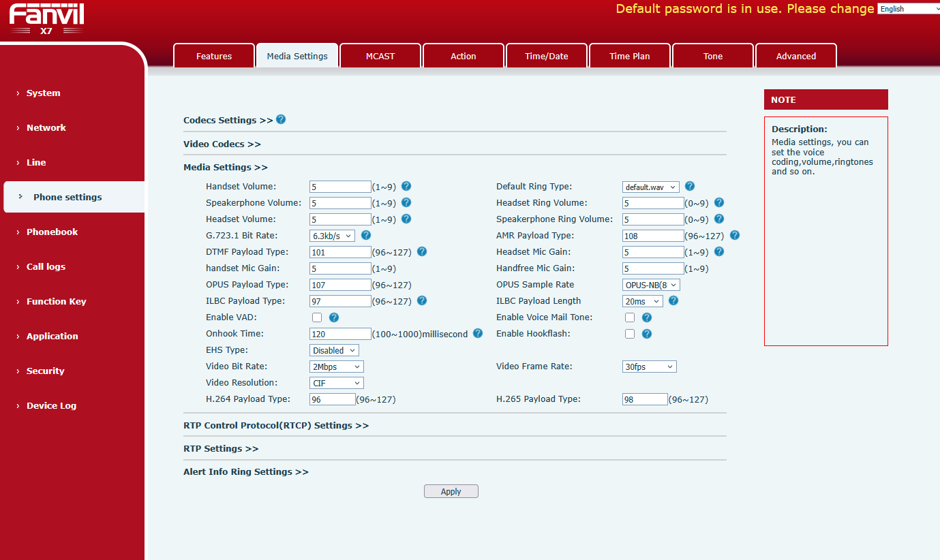
Task: Check the Enable Hookflash box
Action: click(x=630, y=334)
